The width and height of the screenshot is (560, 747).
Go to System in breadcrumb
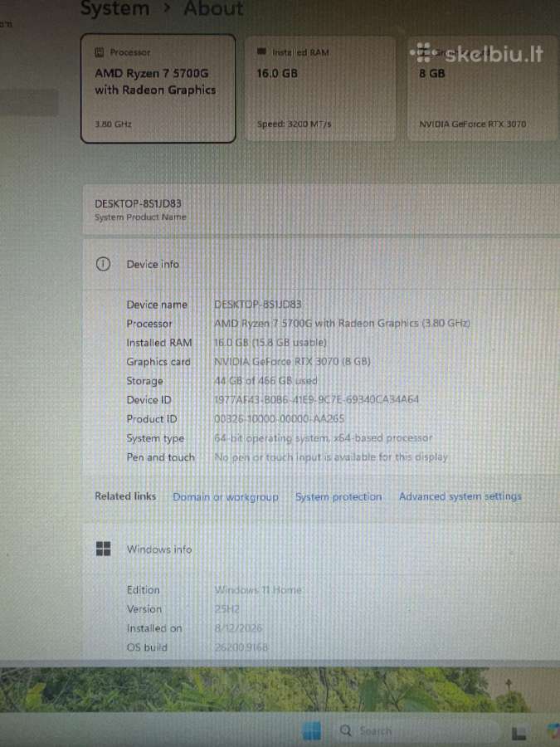114,8
